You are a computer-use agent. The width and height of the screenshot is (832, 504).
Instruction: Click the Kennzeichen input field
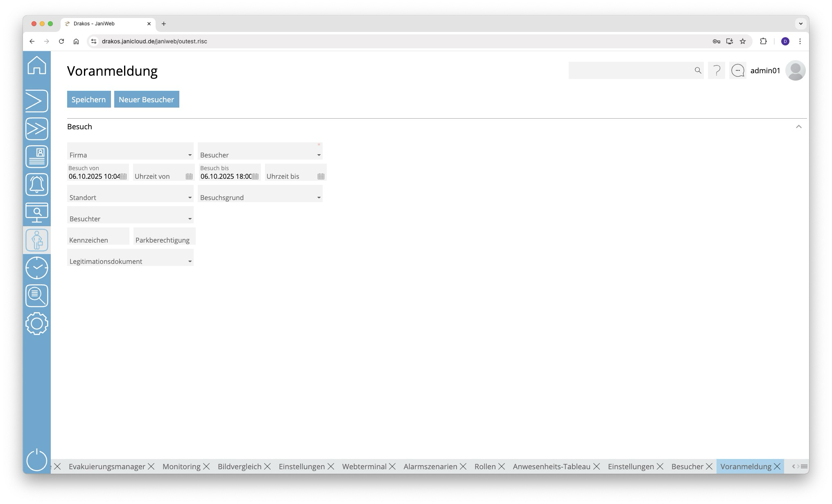click(x=98, y=237)
